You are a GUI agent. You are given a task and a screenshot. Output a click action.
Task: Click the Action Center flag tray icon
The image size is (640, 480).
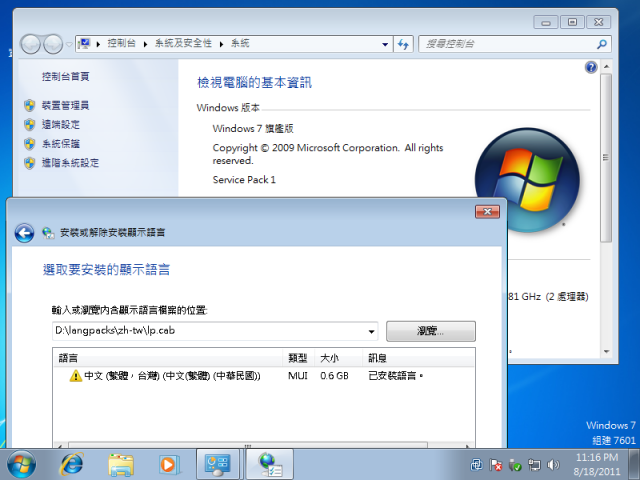tap(496, 465)
